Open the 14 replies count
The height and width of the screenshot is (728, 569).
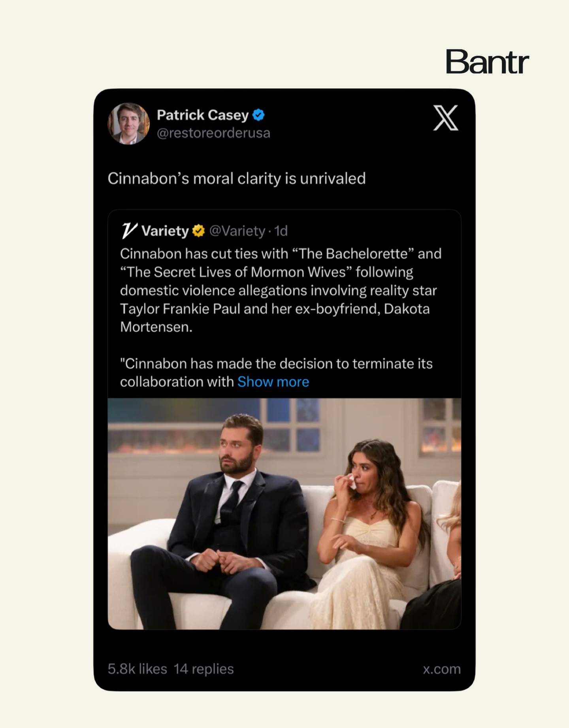pyautogui.click(x=203, y=669)
